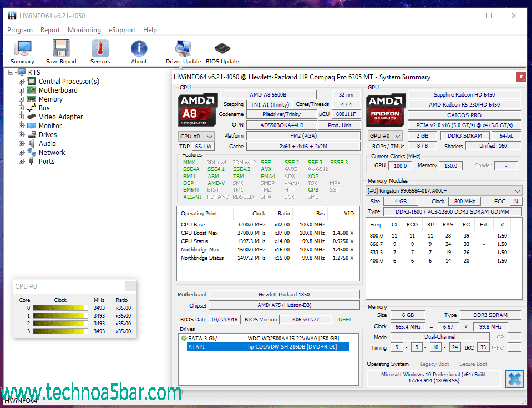532x408 pixels.
Task: Click the UEFI indicator label
Action: click(344, 319)
